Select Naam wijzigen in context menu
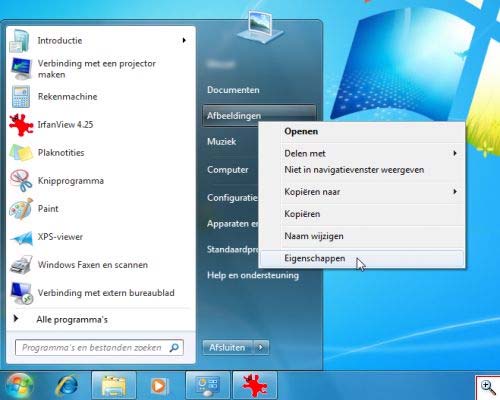The image size is (500, 400). click(362, 236)
